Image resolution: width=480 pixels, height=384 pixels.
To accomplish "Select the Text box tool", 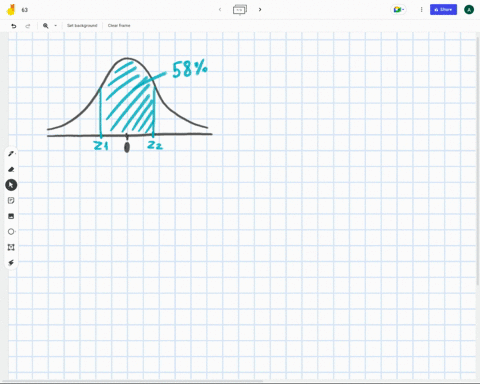I will (x=11, y=247).
